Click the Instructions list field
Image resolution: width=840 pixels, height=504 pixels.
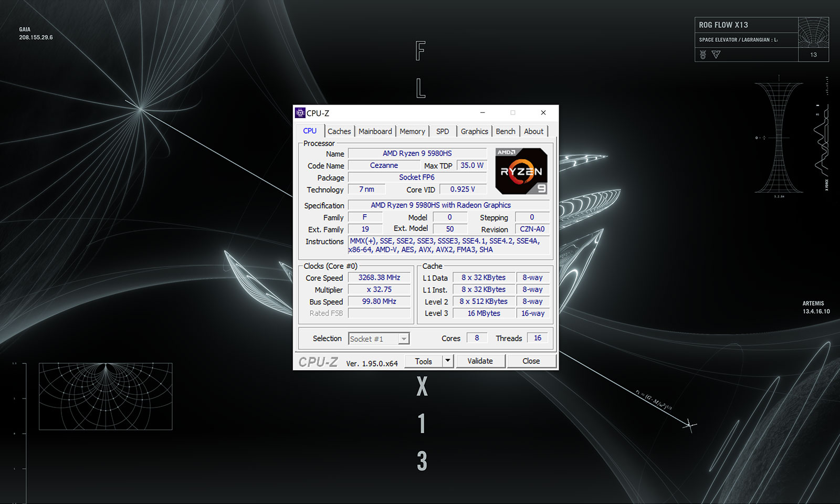448,245
